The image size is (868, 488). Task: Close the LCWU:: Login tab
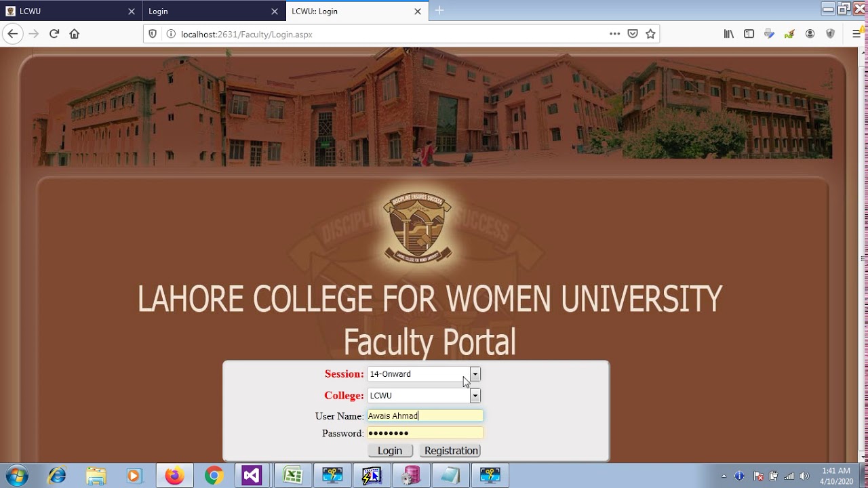418,11
